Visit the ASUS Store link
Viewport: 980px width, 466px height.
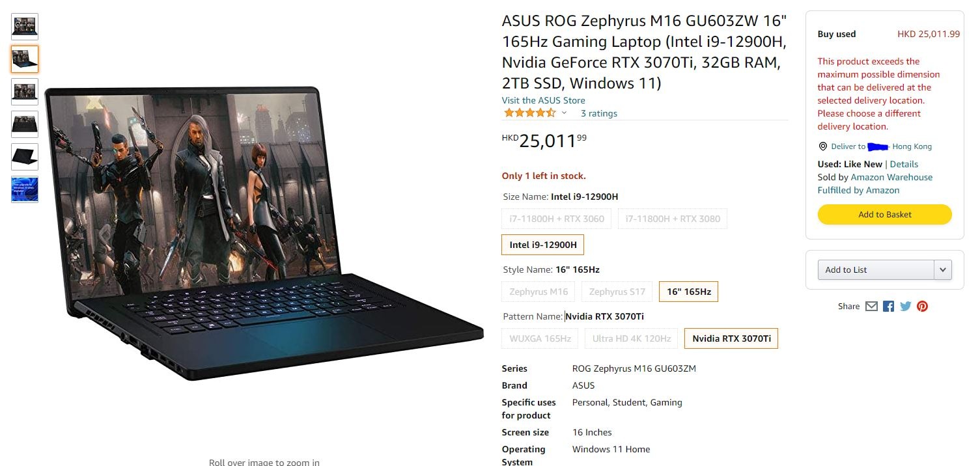[x=543, y=100]
